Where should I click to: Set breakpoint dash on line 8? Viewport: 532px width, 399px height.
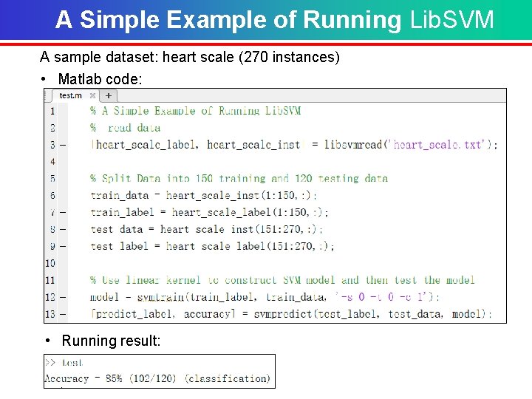tap(63, 229)
